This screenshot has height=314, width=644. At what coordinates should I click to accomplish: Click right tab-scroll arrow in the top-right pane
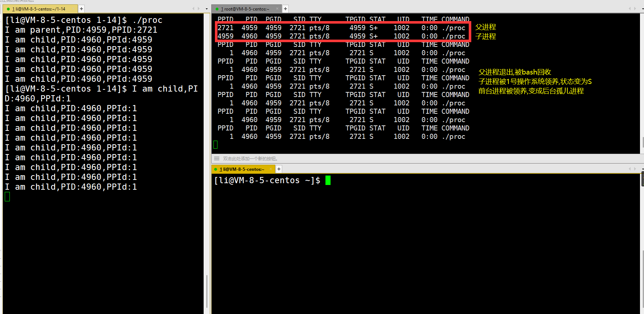(x=635, y=9)
